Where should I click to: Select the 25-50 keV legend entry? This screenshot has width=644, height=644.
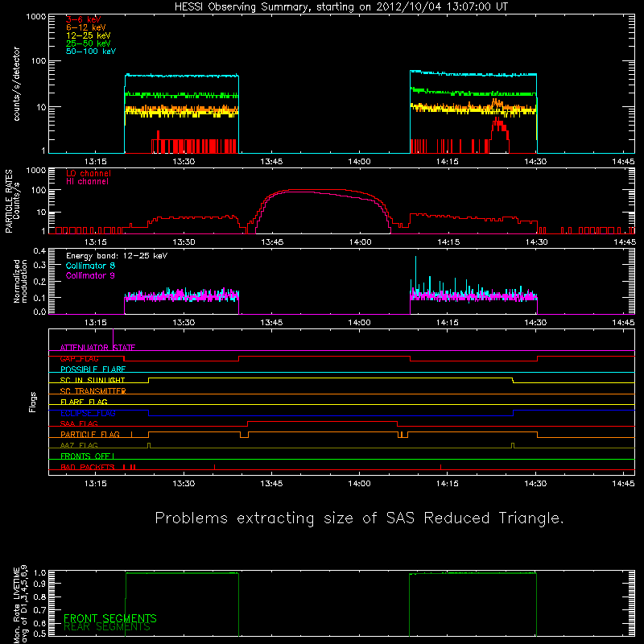click(88, 43)
